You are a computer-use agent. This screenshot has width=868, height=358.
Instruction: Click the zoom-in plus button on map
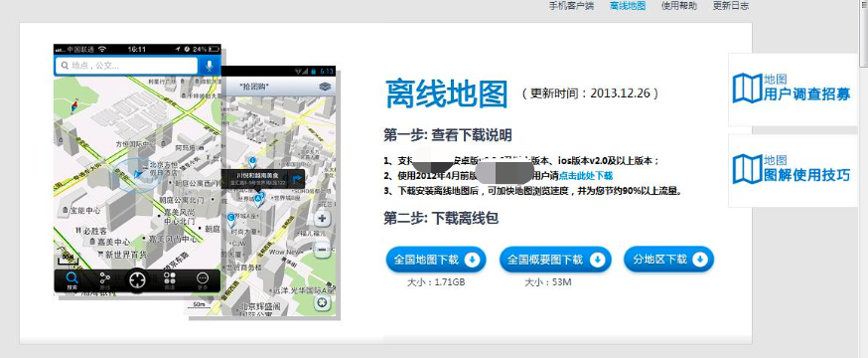(322, 219)
